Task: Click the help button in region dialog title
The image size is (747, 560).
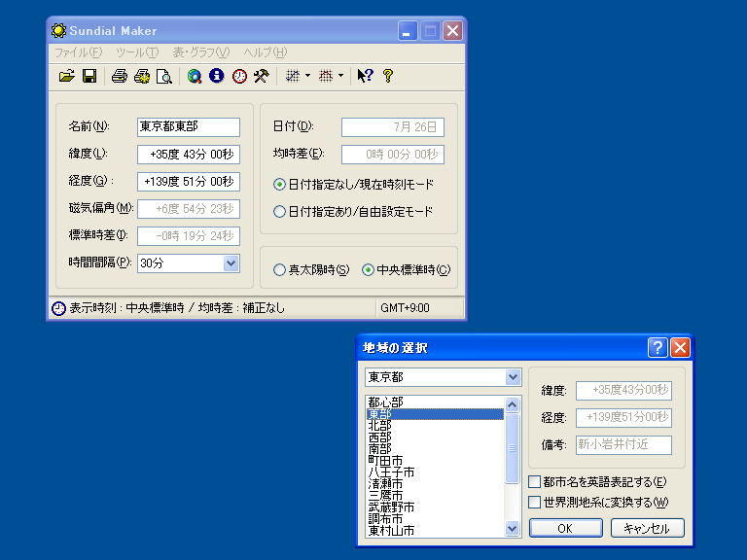Action: [x=658, y=348]
